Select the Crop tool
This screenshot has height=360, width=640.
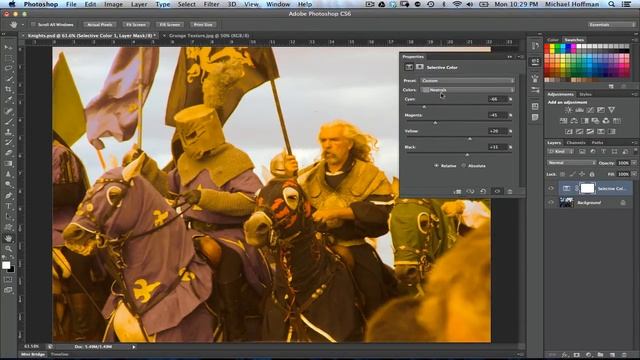[x=8, y=89]
